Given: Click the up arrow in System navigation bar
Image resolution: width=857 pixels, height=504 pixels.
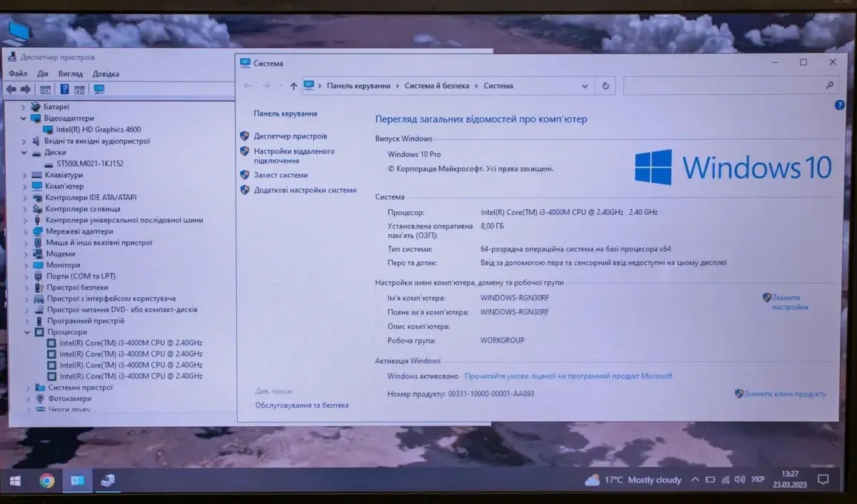Looking at the screenshot, I should (294, 86).
